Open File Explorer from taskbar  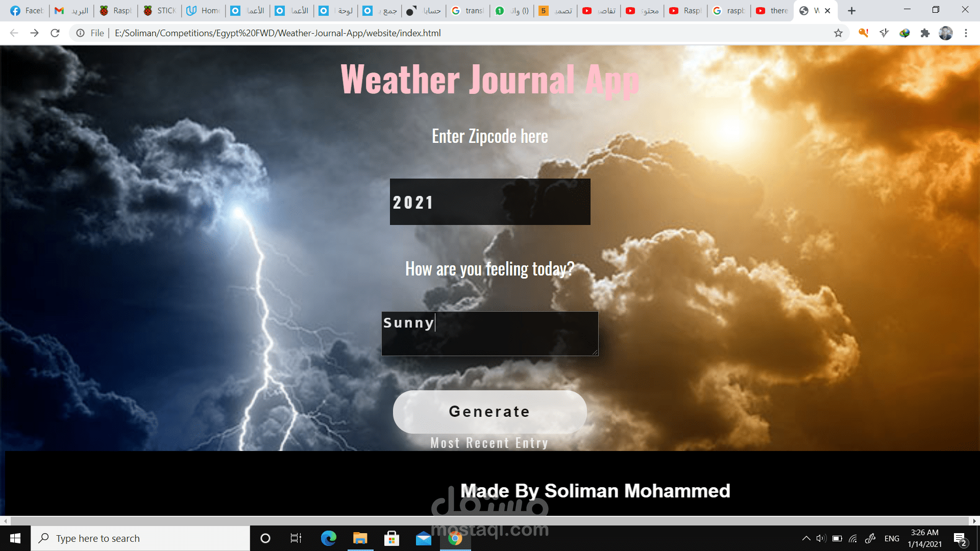click(360, 538)
